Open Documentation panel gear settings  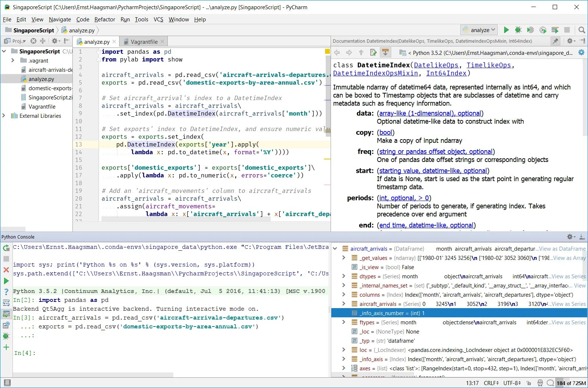(x=570, y=41)
